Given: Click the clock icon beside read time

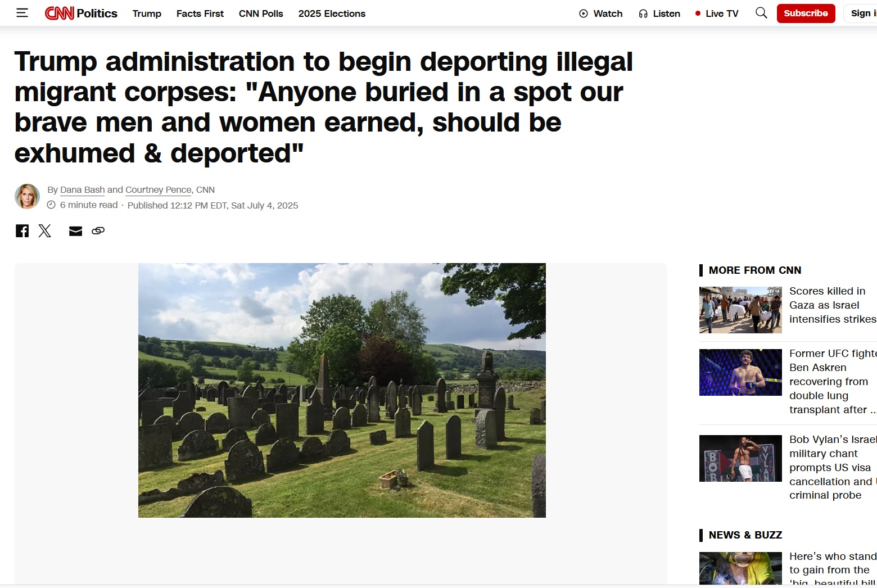Looking at the screenshot, I should point(51,205).
